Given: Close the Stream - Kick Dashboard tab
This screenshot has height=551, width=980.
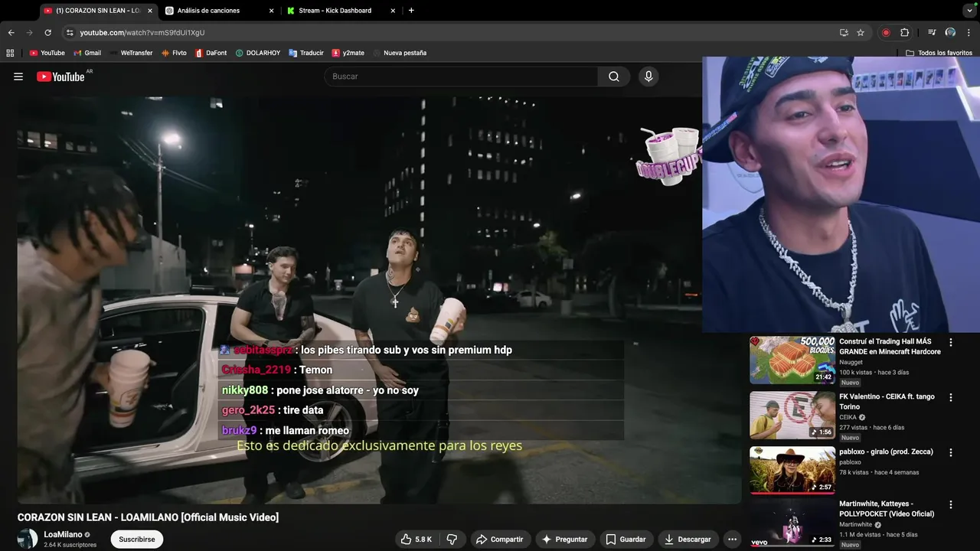Looking at the screenshot, I should (394, 11).
